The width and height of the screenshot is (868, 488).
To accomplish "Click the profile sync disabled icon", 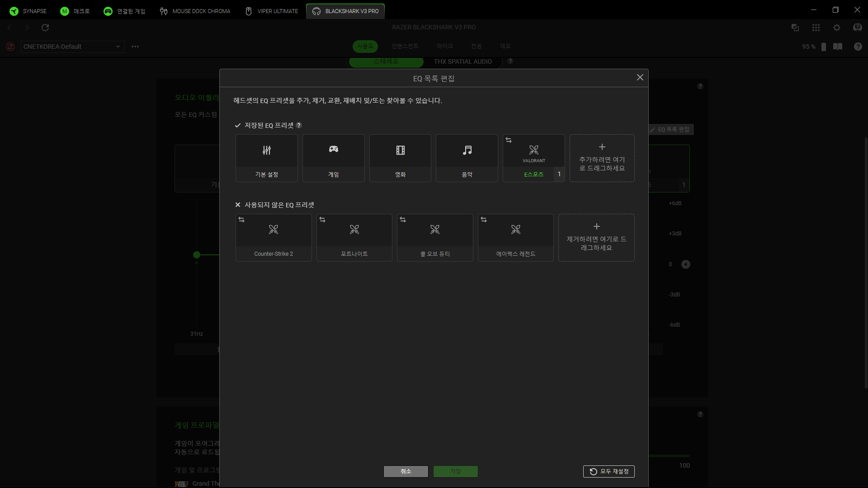I will tap(10, 47).
